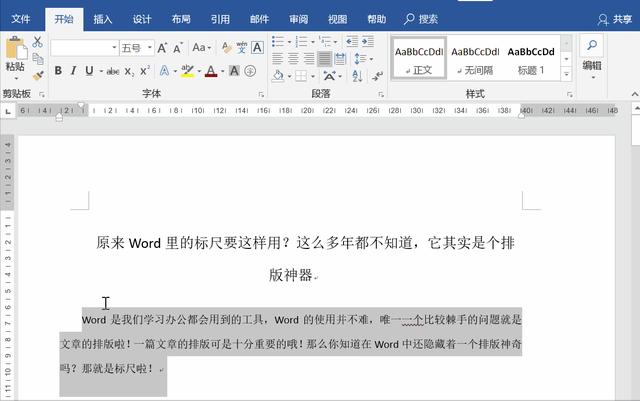Apply character border icon

[257, 48]
